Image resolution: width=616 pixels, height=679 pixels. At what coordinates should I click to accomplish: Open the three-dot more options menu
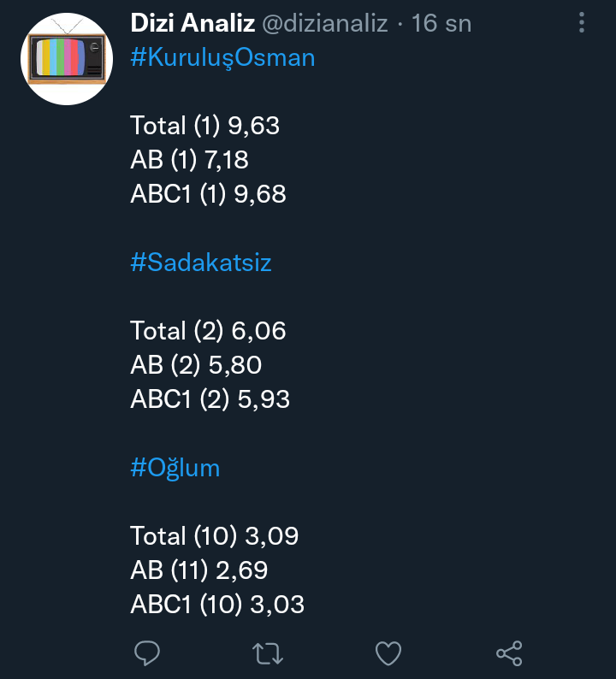(x=582, y=22)
